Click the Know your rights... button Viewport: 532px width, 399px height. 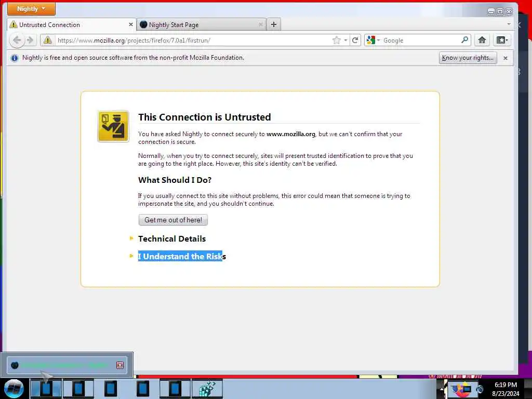468,58
